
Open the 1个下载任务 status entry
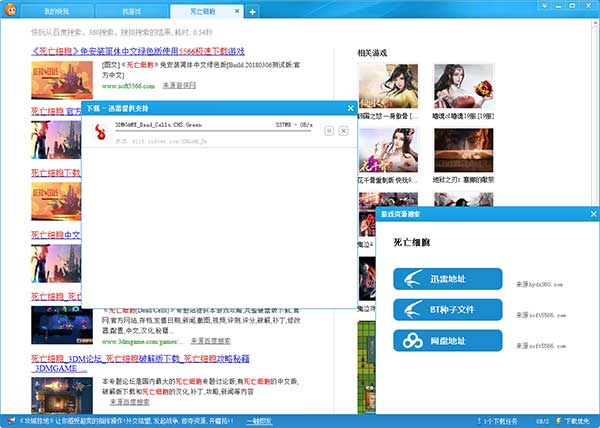pyautogui.click(x=498, y=421)
